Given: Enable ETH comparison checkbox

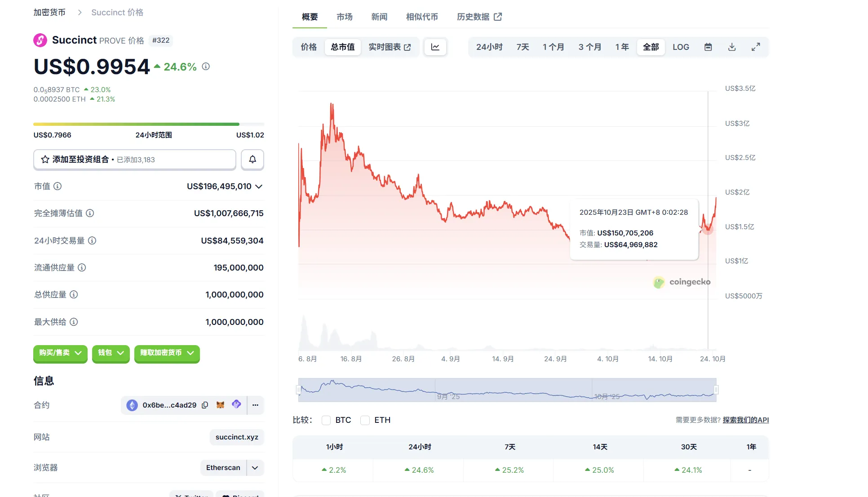Looking at the screenshot, I should 365,420.
